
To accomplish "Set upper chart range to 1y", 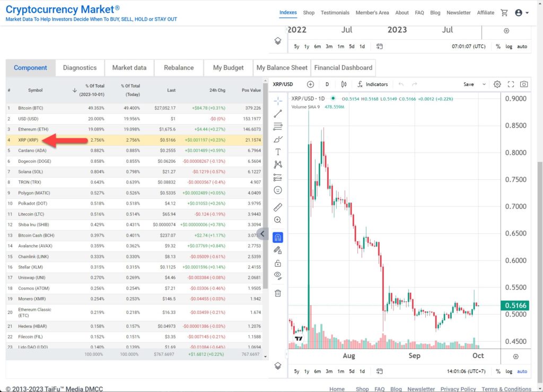I will [x=306, y=46].
